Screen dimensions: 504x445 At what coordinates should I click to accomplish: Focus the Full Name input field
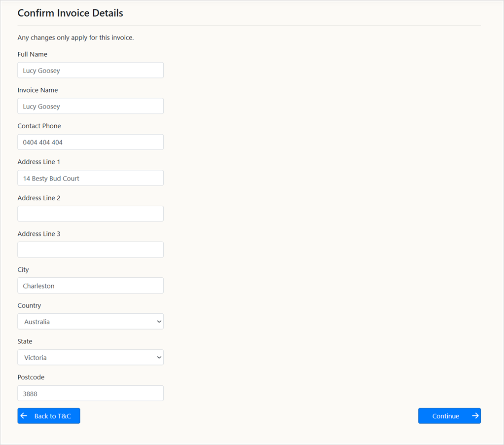[x=90, y=71]
